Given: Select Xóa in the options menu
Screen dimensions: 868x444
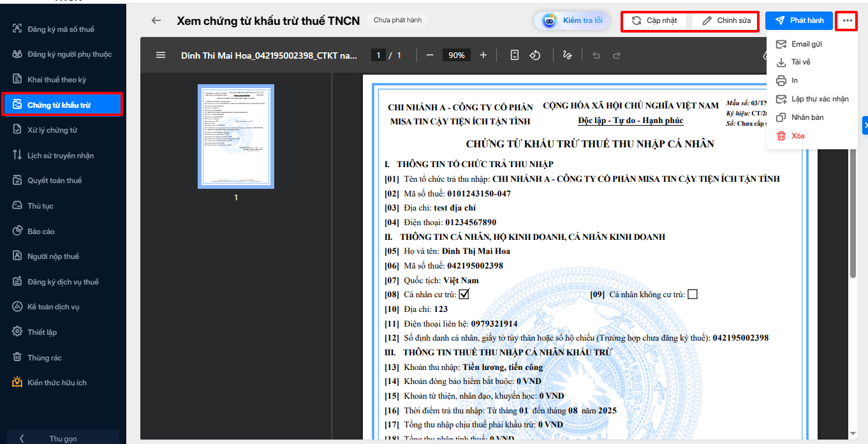Looking at the screenshot, I should pyautogui.click(x=798, y=136).
